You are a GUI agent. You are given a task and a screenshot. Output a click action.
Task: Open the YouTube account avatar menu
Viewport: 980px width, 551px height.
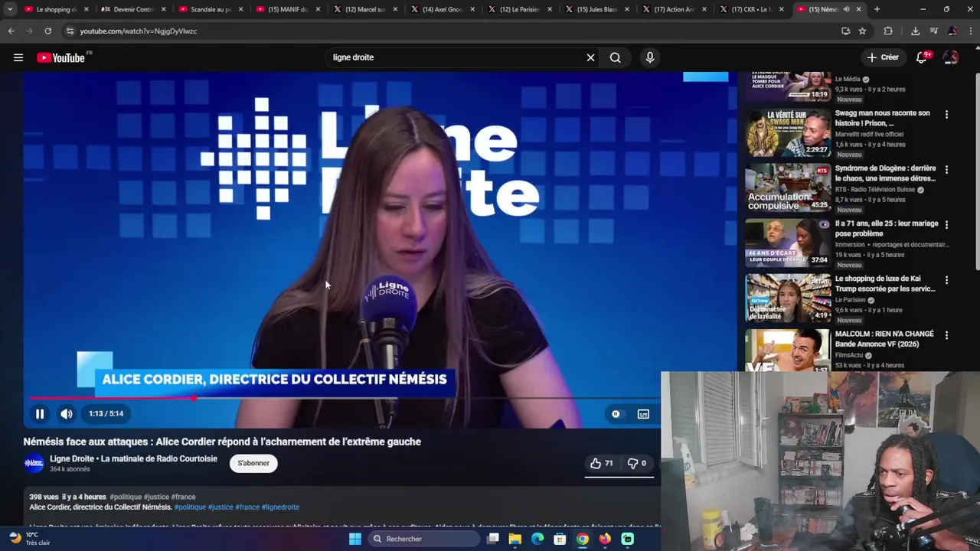click(x=951, y=57)
